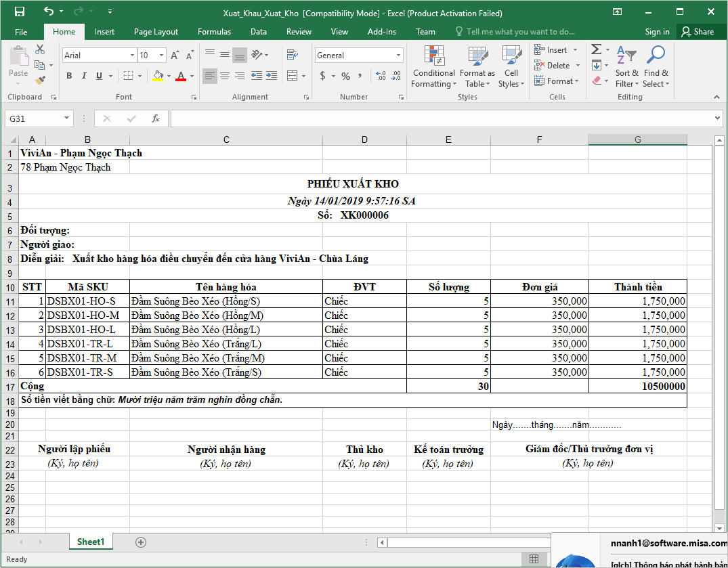Click the Format Painter brush icon

40,81
